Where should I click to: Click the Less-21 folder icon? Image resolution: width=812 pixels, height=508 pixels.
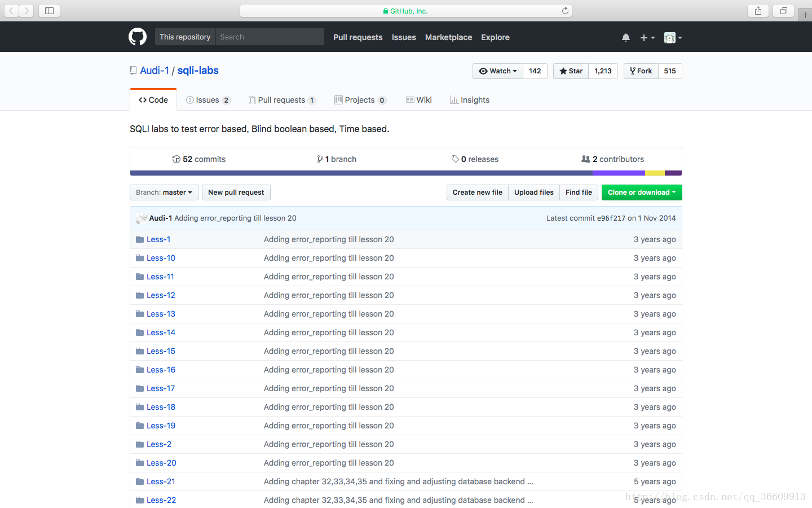[140, 481]
